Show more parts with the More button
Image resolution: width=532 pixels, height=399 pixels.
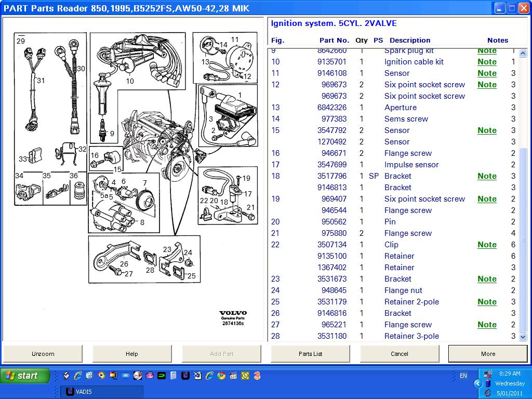488,354
